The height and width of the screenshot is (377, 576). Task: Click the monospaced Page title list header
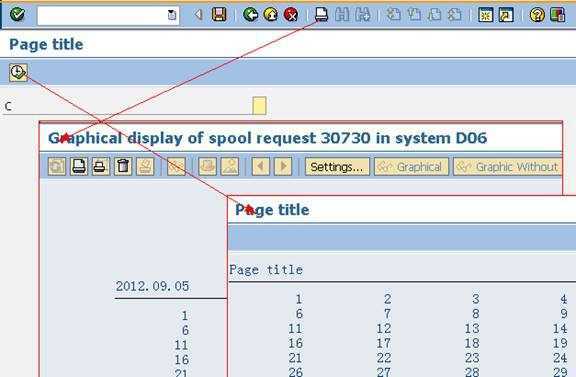tap(266, 270)
